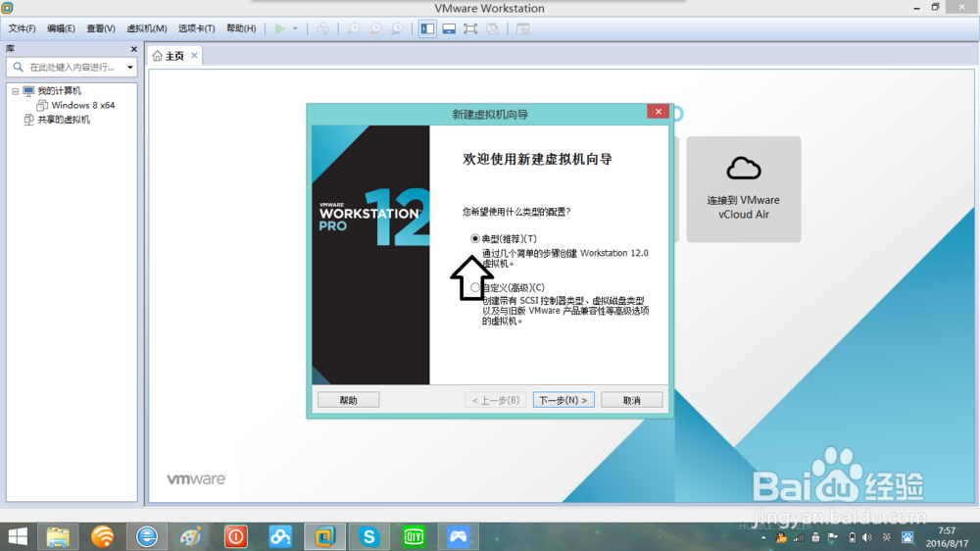
Task: Open Skype from the taskbar
Action: (369, 536)
